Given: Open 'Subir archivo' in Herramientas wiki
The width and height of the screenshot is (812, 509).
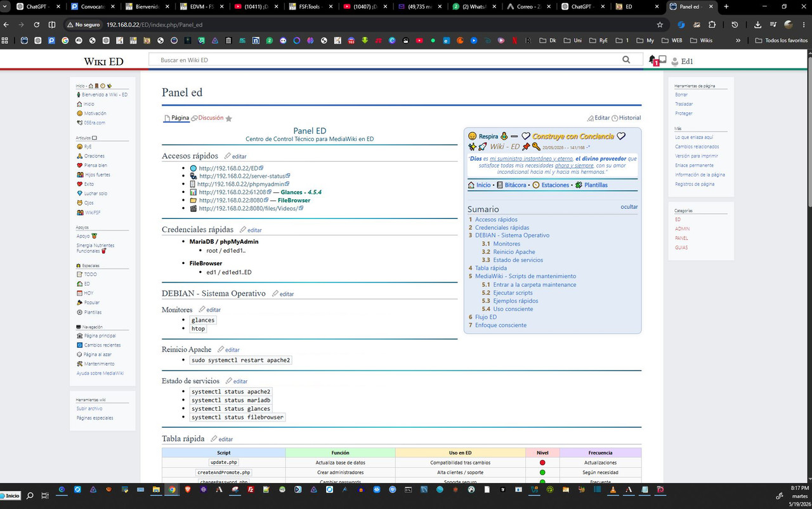Looking at the screenshot, I should coord(89,409).
